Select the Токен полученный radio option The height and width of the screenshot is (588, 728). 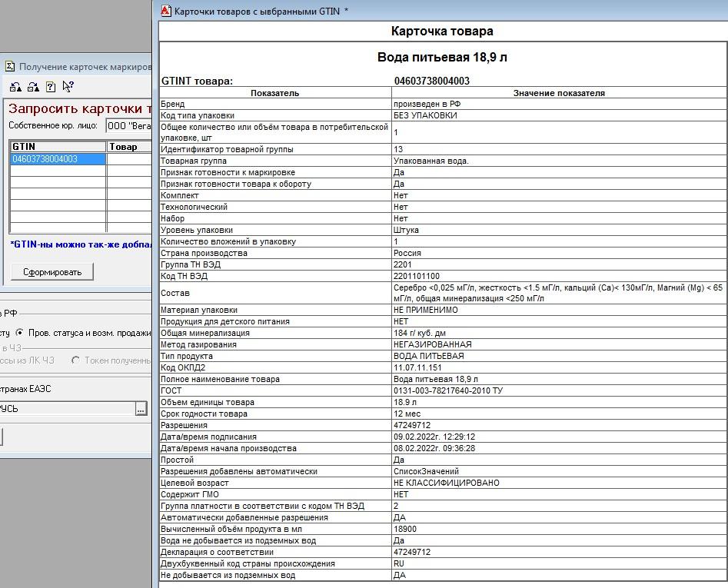point(75,360)
